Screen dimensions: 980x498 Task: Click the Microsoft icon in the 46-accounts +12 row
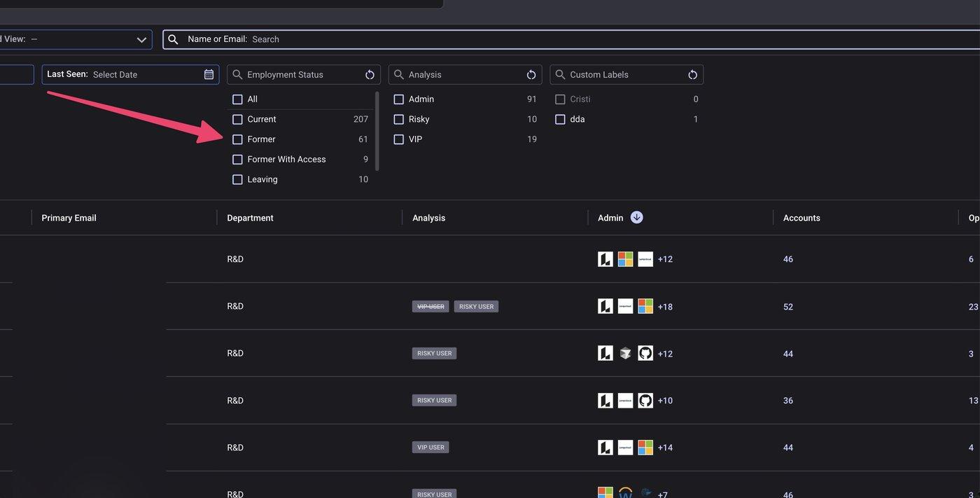pos(625,259)
